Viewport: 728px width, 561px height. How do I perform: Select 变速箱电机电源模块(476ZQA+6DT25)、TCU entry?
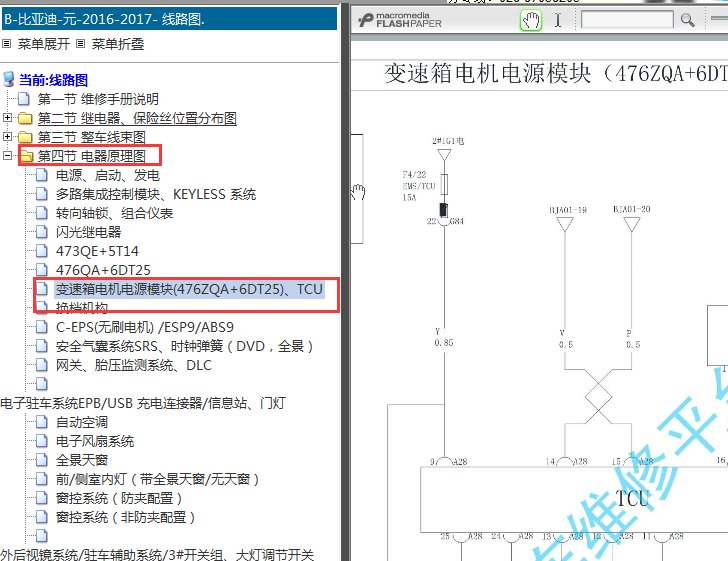click(189, 289)
